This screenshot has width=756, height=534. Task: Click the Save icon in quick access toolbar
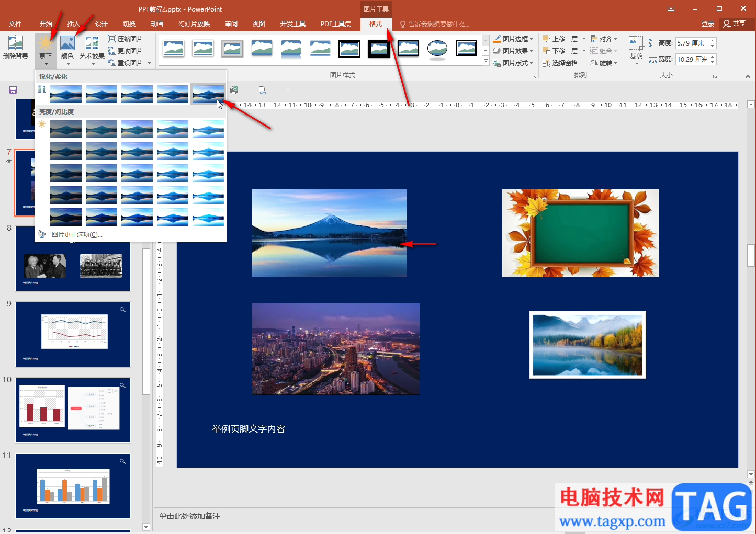(13, 90)
